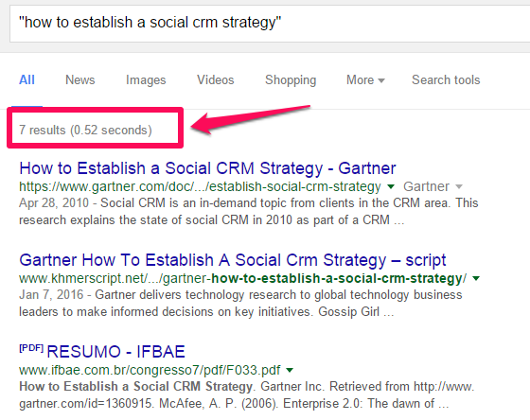Click the 7 results count text

tap(85, 131)
